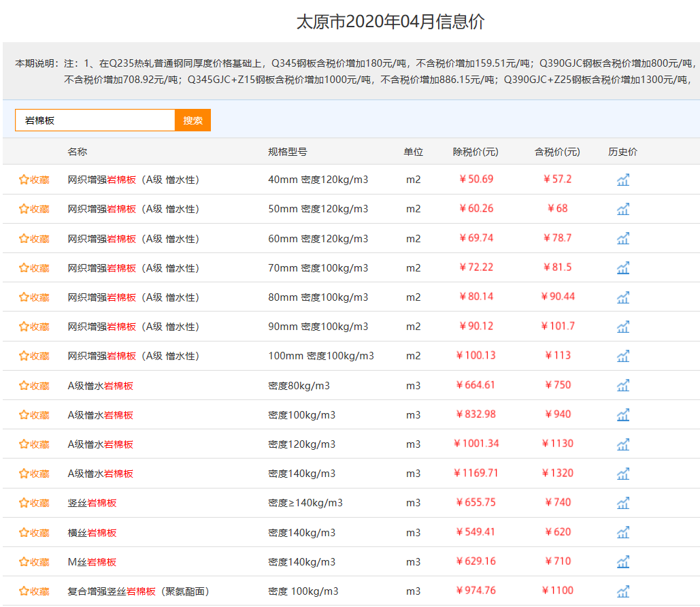Click the 除税价(元) column header

pos(476,152)
